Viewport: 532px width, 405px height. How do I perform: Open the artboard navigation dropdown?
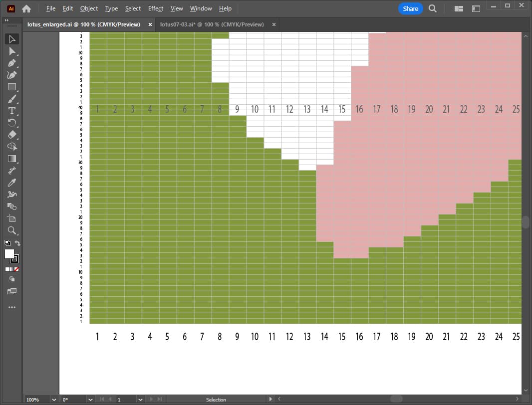click(139, 400)
